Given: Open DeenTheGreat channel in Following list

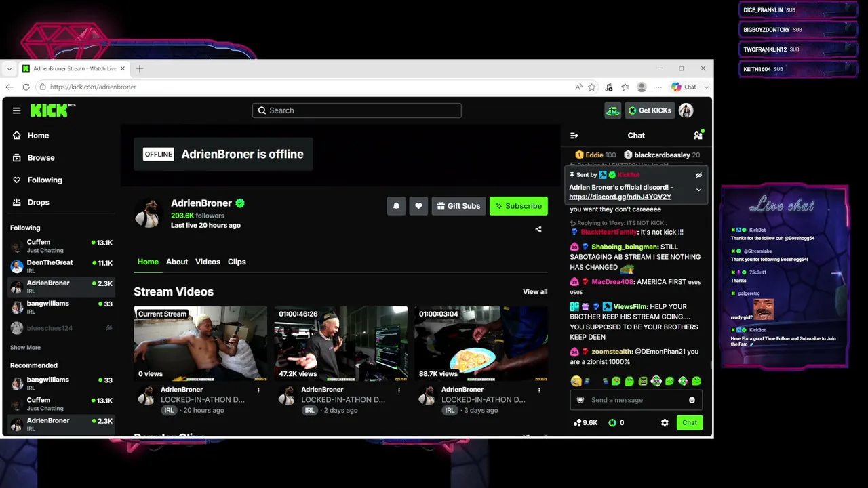Looking at the screenshot, I should point(61,266).
